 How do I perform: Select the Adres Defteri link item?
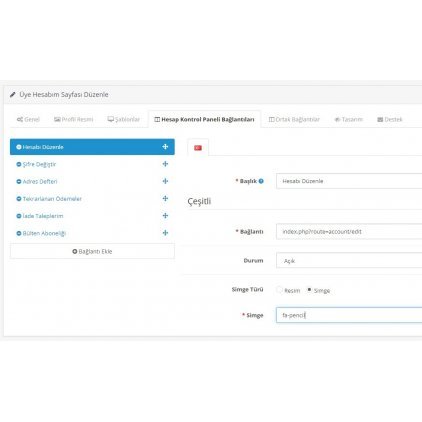92,182
